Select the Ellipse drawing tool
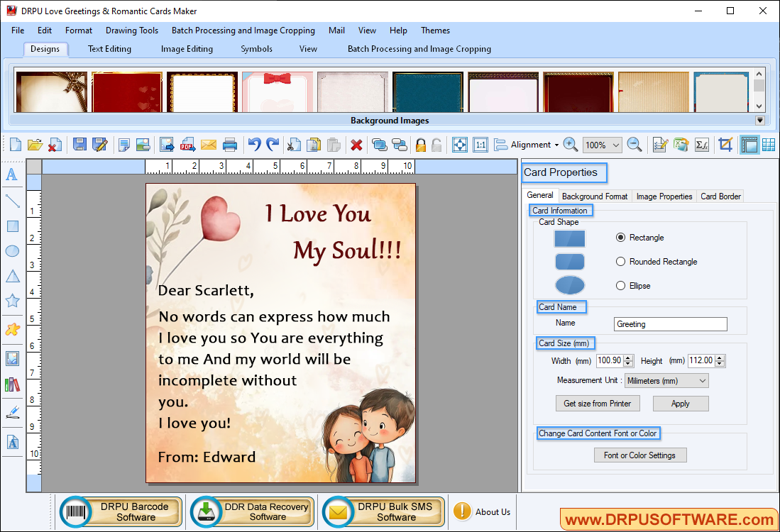The width and height of the screenshot is (780, 532). point(11,250)
